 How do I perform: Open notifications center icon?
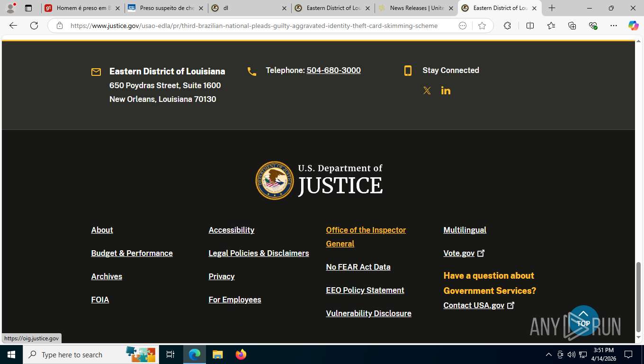pos(628,355)
